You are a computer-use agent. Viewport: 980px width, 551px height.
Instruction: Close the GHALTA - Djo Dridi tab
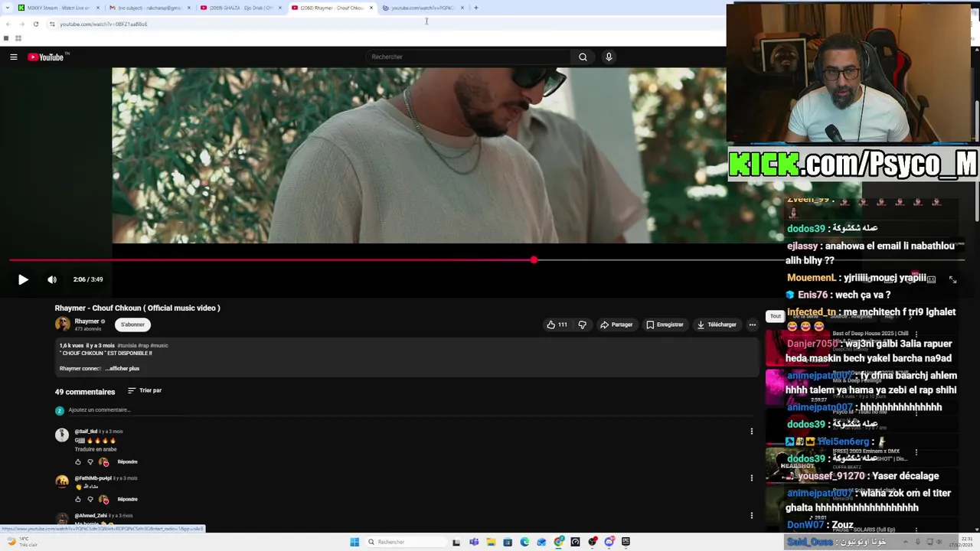click(x=279, y=8)
